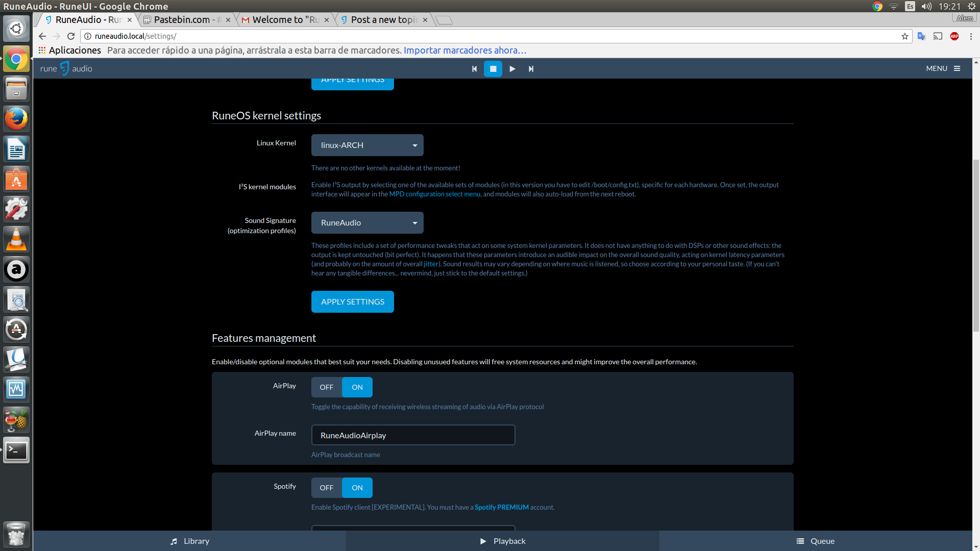Viewport: 980px width, 551px height.
Task: Focus the AirPlay name input field
Action: pos(413,435)
